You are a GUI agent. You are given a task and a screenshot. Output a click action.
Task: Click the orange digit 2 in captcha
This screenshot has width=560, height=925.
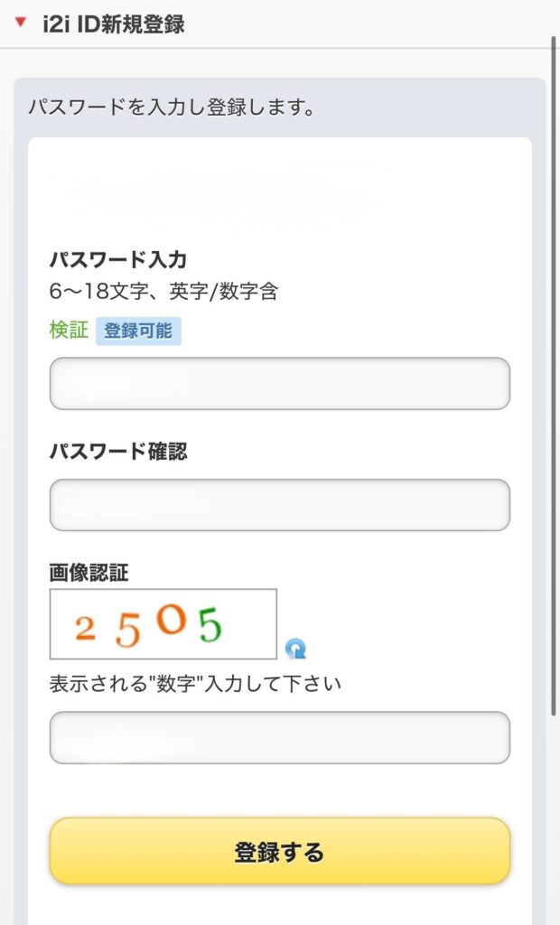[86, 627]
